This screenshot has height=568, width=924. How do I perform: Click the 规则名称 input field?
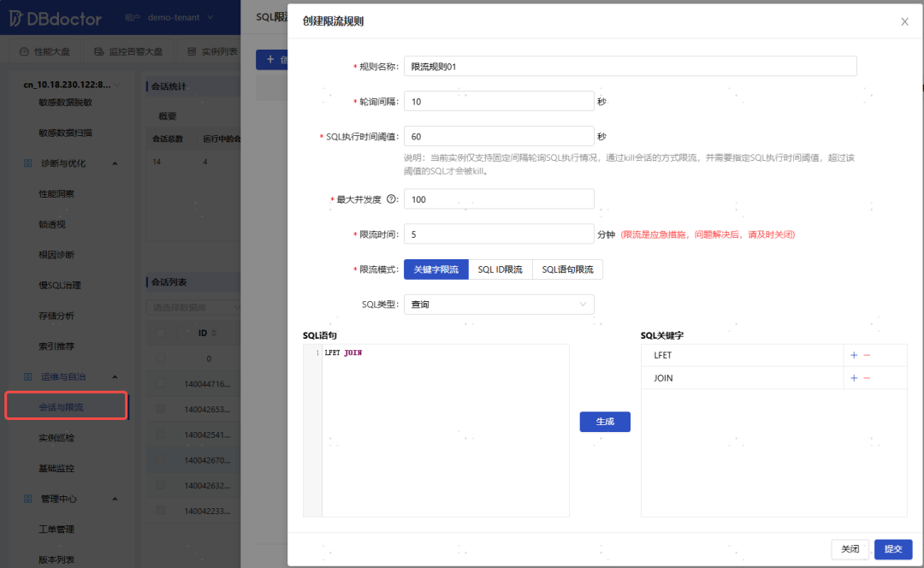point(630,67)
